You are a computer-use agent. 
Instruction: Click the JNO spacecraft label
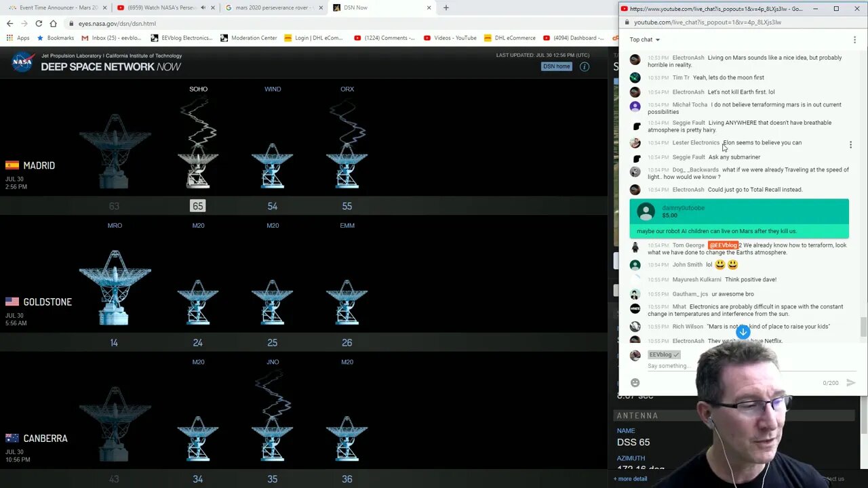pyautogui.click(x=273, y=362)
